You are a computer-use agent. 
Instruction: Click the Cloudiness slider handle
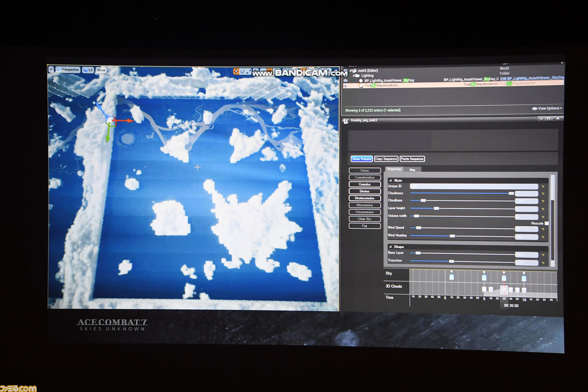point(511,193)
